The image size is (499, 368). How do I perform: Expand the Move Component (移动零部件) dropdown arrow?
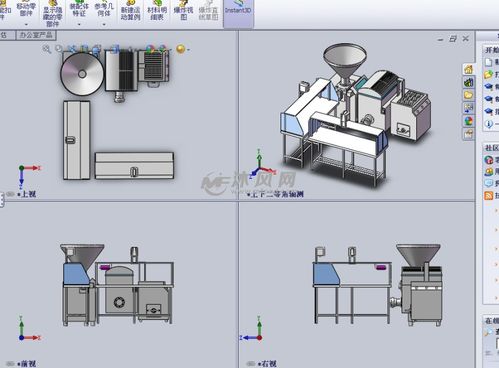tap(26, 24)
